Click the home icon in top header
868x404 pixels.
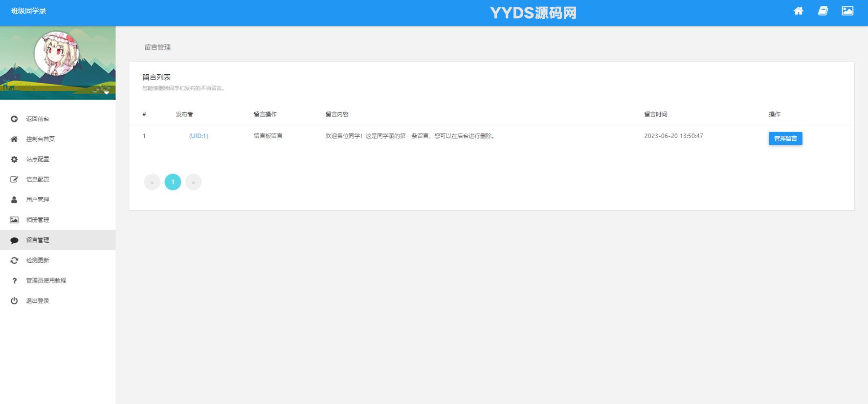[x=798, y=11]
